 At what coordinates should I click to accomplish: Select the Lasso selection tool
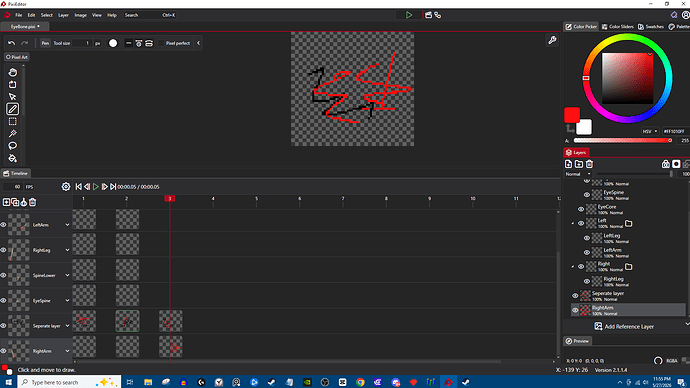13,146
